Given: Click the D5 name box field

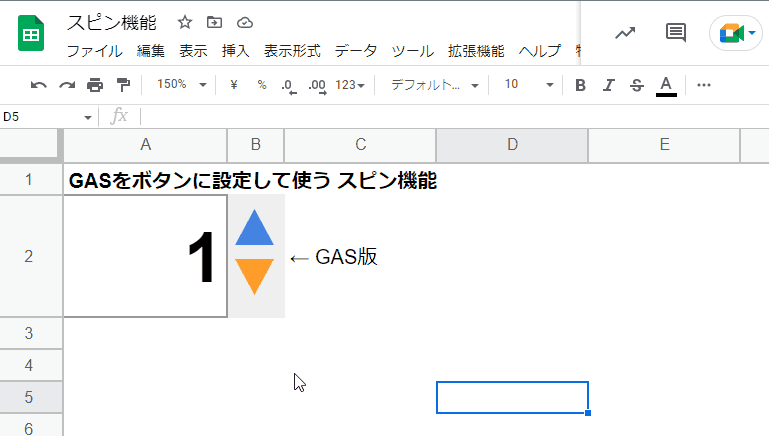Looking at the screenshot, I should click(47, 117).
